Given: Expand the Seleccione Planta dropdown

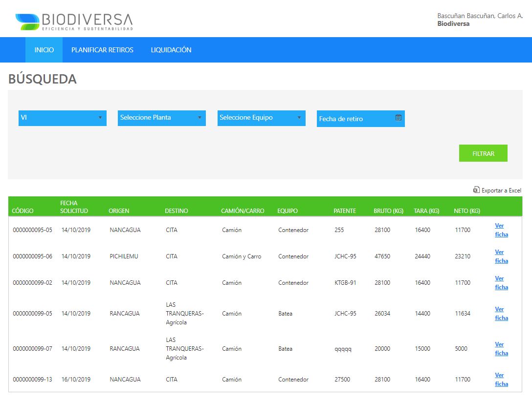Looking at the screenshot, I should point(161,118).
